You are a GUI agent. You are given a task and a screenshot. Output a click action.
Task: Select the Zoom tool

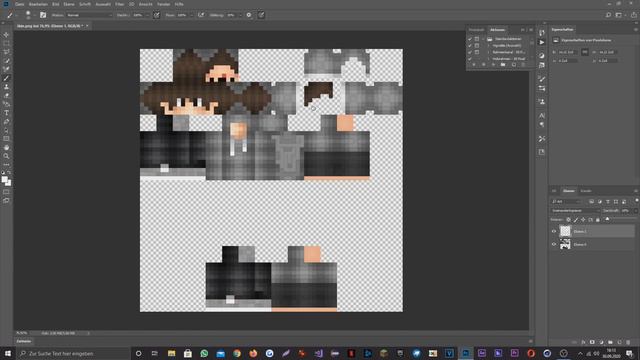(6, 156)
